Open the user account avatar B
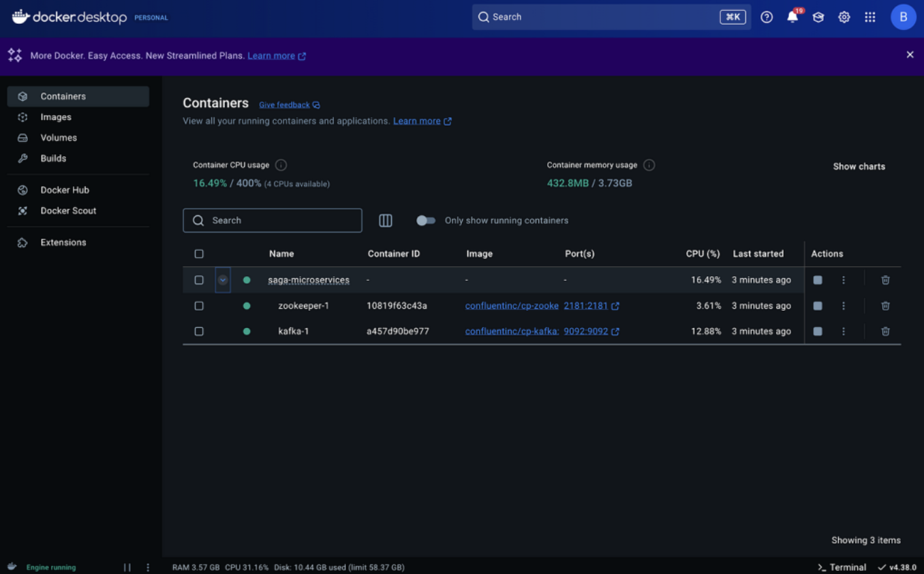Viewport: 924px width, 574px height. (904, 17)
